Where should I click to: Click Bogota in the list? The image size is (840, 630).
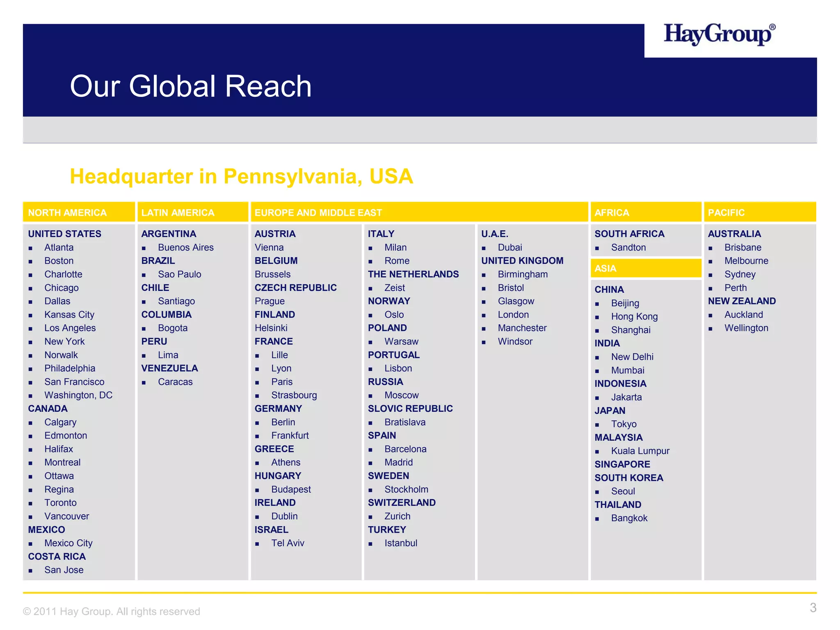(173, 328)
